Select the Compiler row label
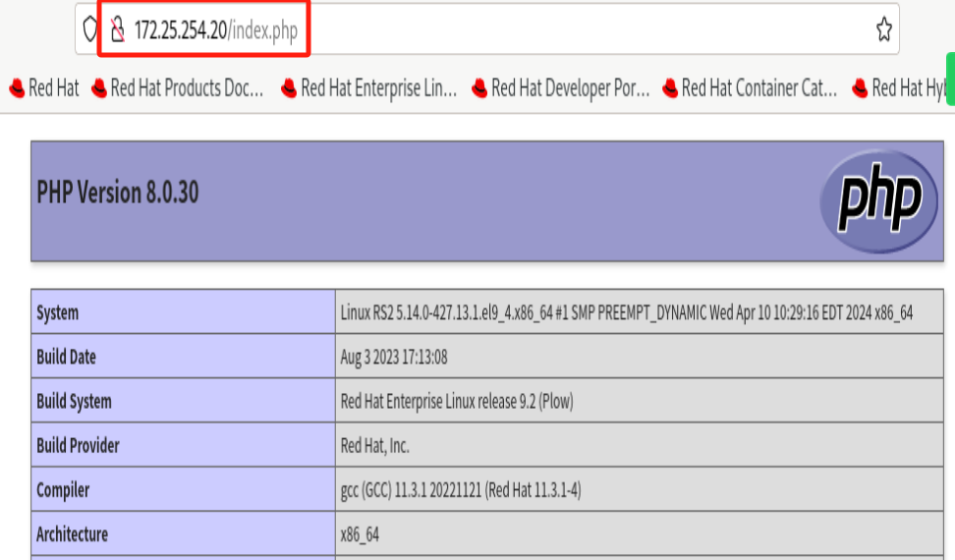The height and width of the screenshot is (560, 955). pyautogui.click(x=63, y=490)
